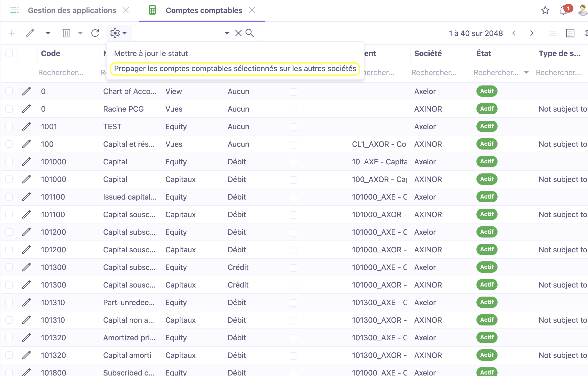Switch to form view icon
The image size is (588, 376).
570,33
